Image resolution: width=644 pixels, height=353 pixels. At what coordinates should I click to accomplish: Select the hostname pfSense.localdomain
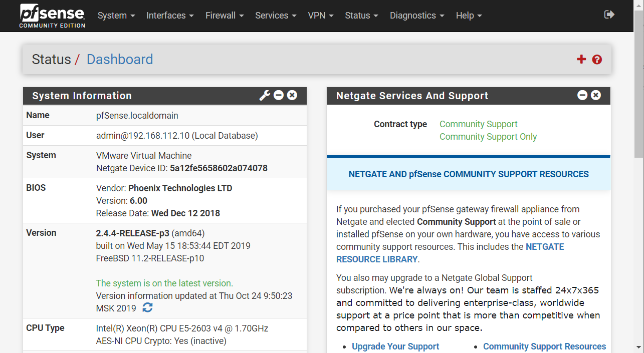pyautogui.click(x=137, y=116)
